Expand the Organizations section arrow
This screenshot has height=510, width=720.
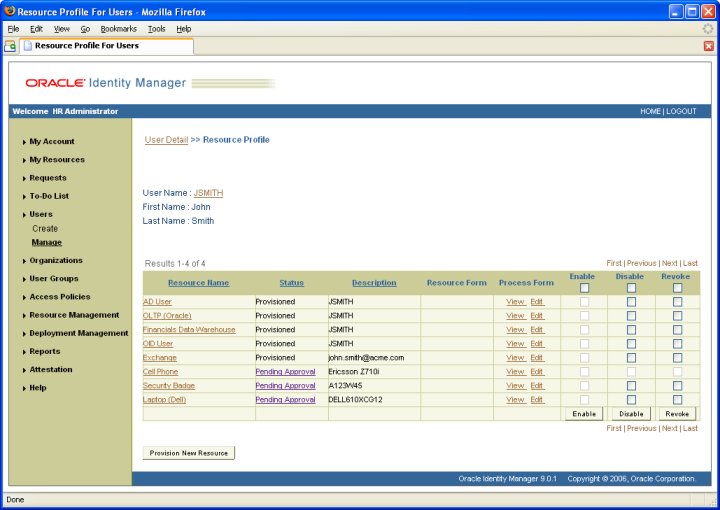[24, 261]
